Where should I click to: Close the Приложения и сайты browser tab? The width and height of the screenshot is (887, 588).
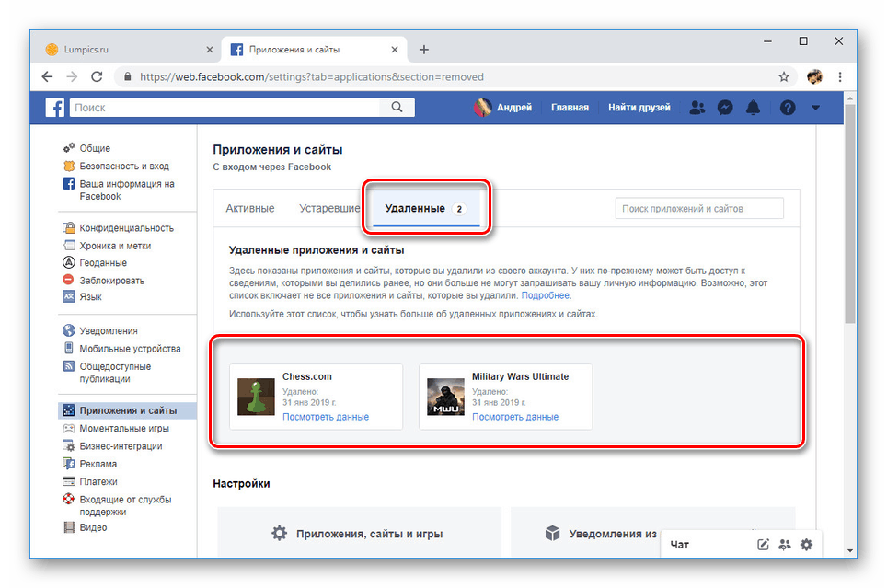(x=395, y=50)
